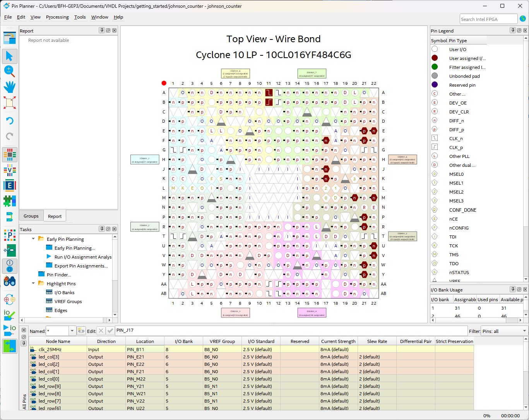The width and height of the screenshot is (529, 420).
Task: Click the wildcard lookup button beside Named
Action: (x=81, y=331)
